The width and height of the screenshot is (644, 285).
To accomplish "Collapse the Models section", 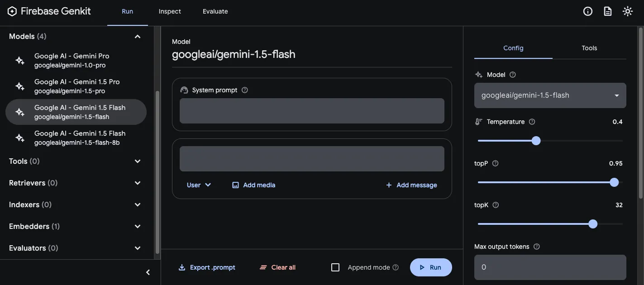I will [x=138, y=36].
